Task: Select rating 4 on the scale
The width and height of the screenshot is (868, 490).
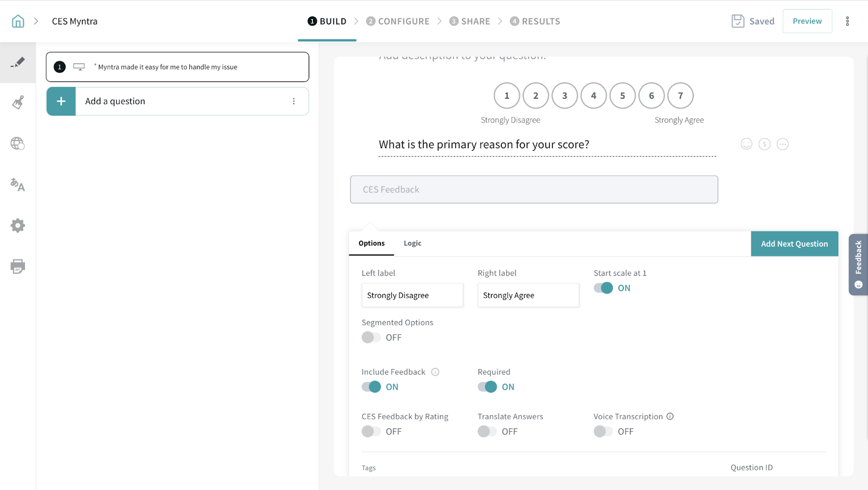Action: (593, 96)
